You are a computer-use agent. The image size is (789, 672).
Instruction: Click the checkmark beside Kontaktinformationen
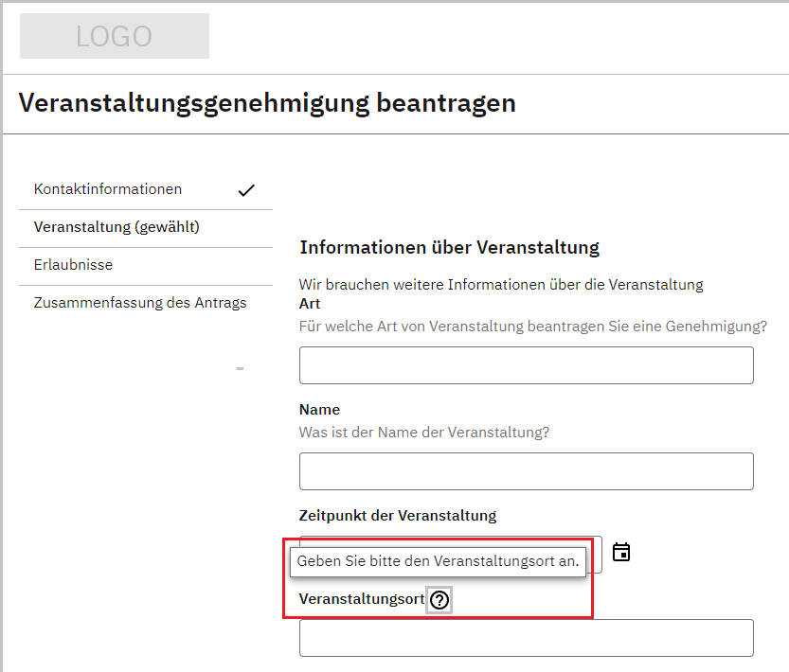pyautogui.click(x=246, y=189)
